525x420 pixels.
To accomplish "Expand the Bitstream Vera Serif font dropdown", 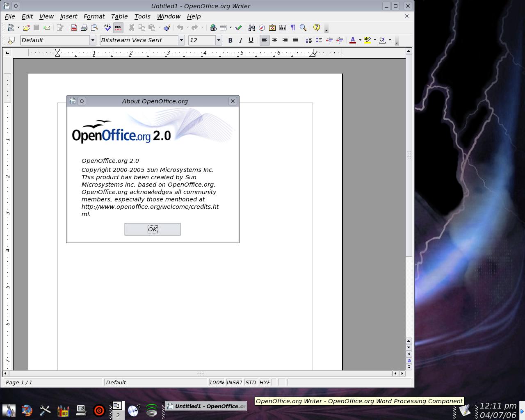I will tap(181, 40).
